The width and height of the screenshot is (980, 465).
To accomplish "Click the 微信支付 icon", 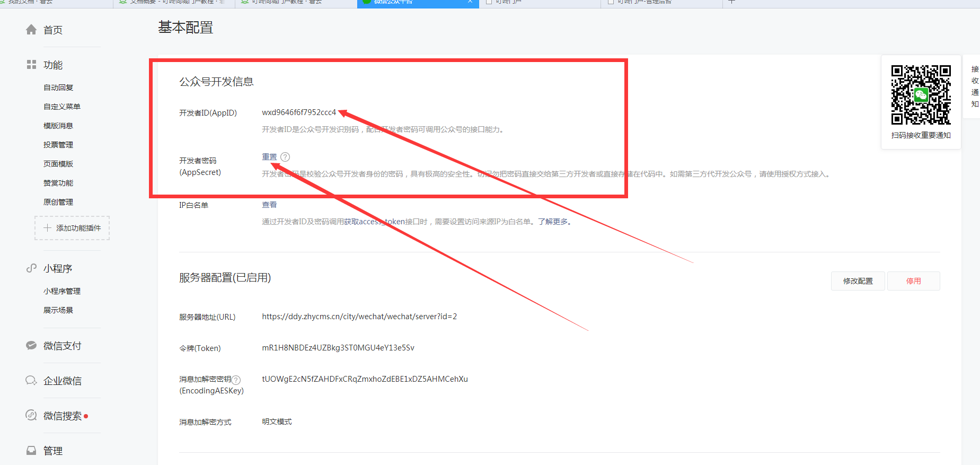I will tap(31, 346).
